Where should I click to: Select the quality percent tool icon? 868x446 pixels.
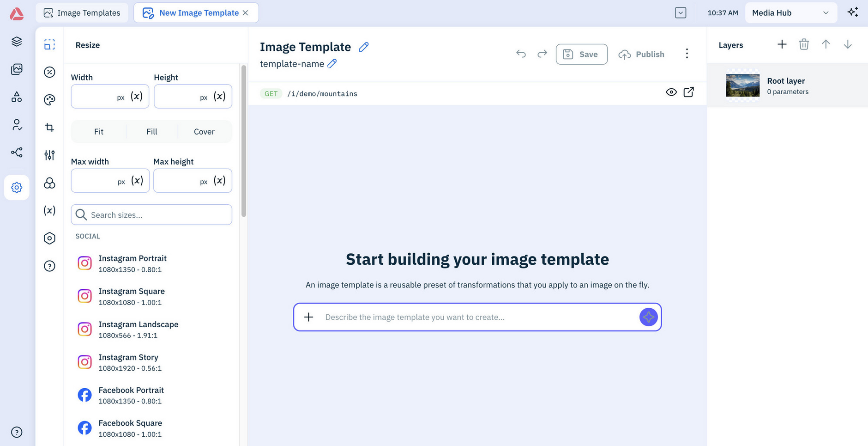point(49,72)
